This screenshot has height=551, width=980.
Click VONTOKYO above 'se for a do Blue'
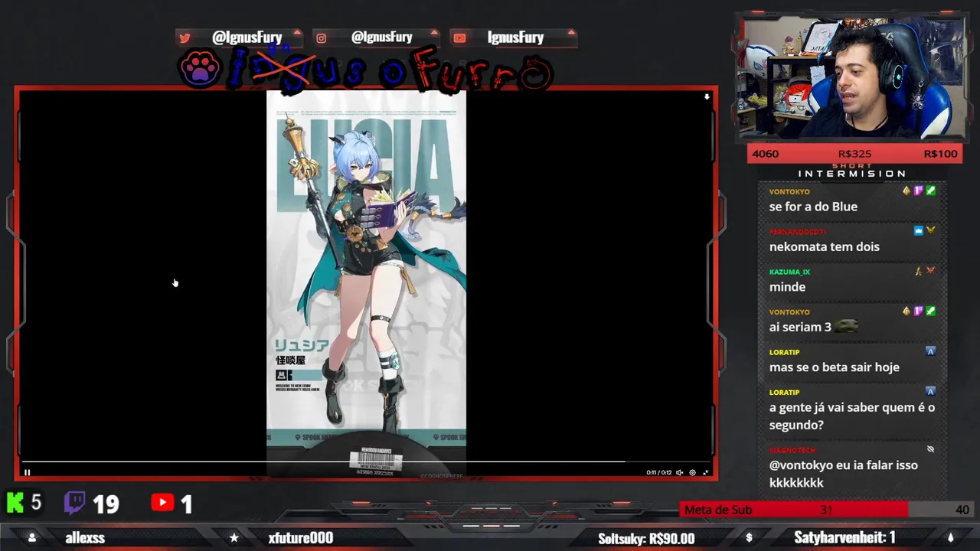[789, 191]
